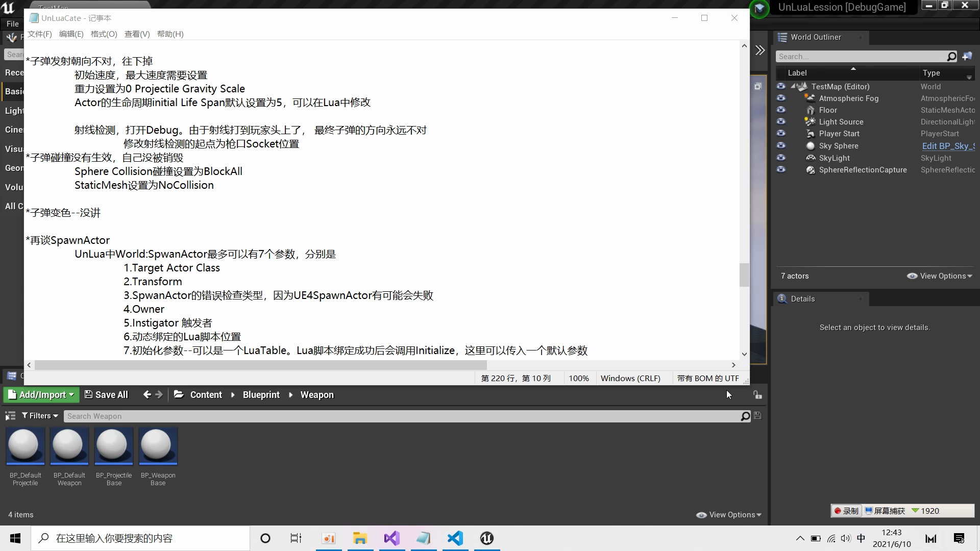Select the BP_Weapon Base thumbnail

point(158,446)
